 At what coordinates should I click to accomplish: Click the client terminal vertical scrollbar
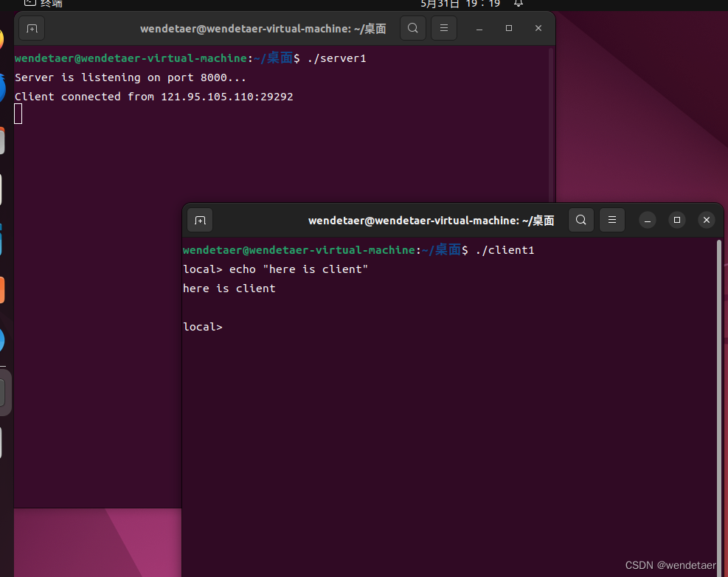click(x=719, y=407)
